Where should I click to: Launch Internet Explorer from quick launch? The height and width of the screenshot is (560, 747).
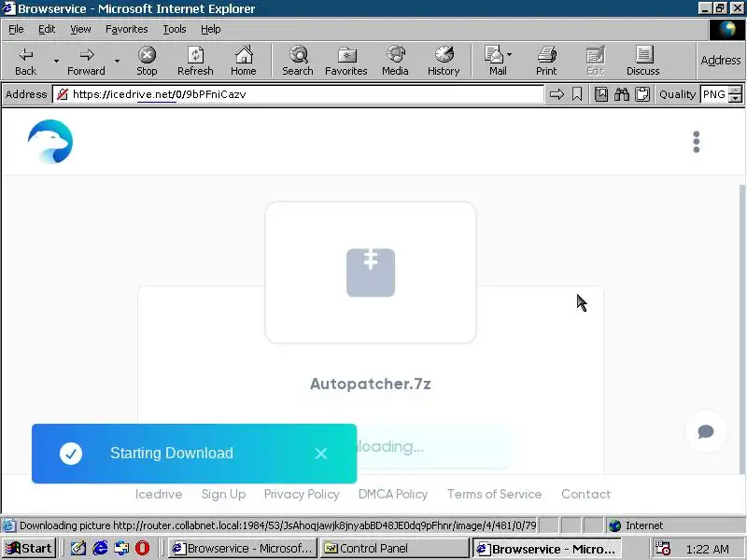click(100, 548)
